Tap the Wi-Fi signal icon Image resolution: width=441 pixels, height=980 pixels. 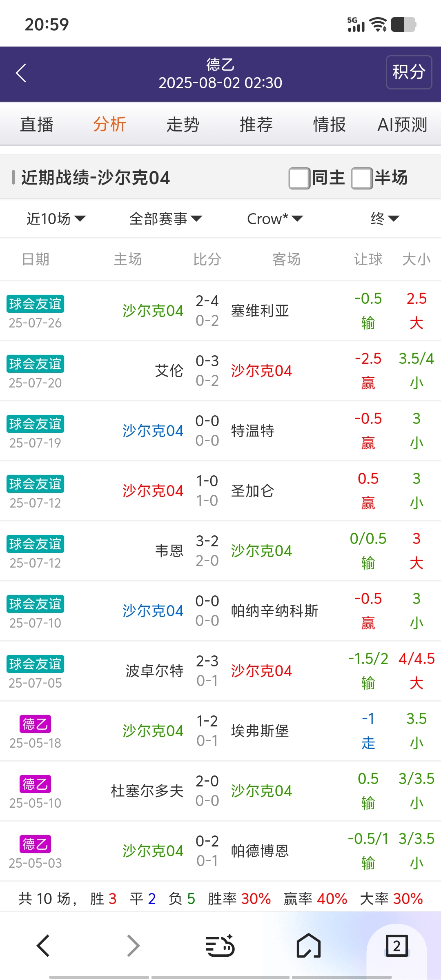[x=378, y=24]
